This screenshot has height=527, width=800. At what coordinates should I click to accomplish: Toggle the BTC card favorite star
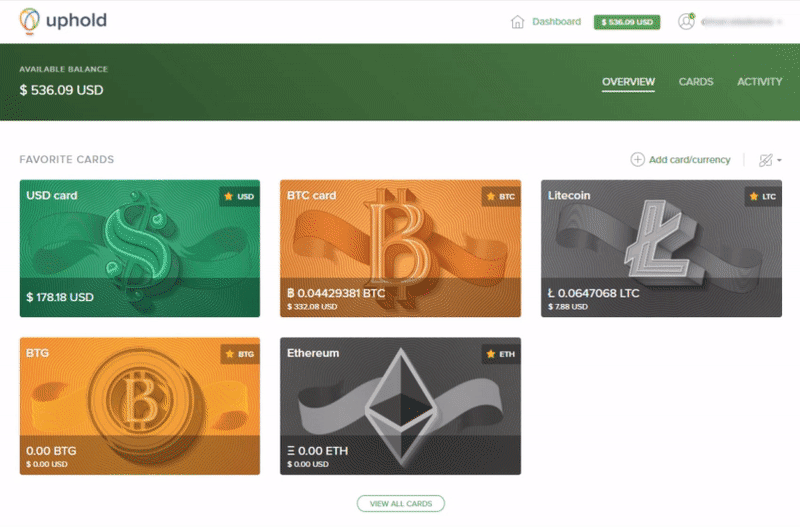click(491, 196)
